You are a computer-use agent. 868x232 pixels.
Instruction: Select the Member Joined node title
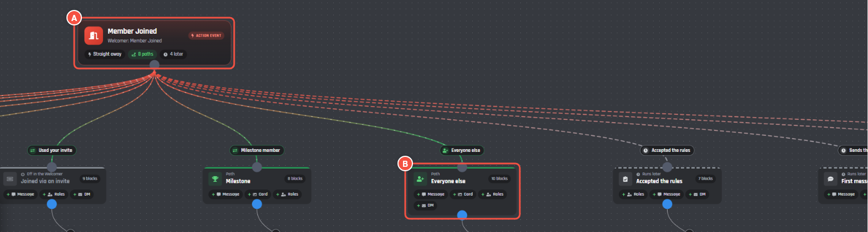132,31
